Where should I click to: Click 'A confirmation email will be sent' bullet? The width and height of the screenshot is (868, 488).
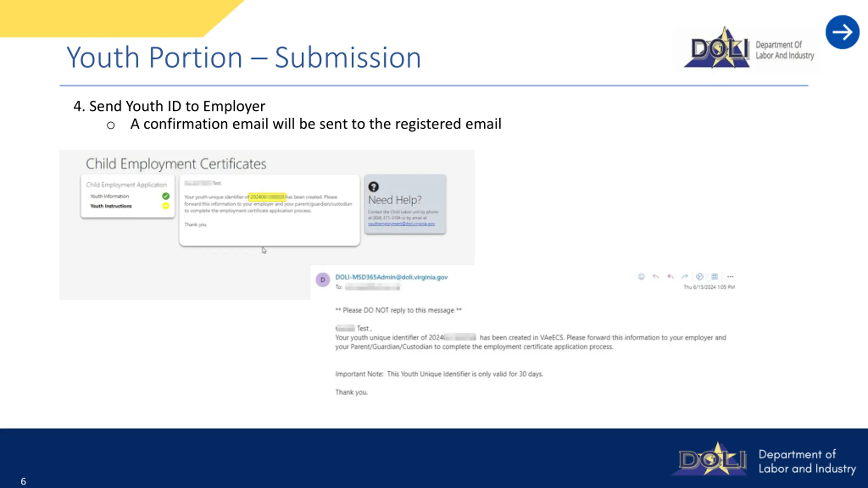click(316, 124)
